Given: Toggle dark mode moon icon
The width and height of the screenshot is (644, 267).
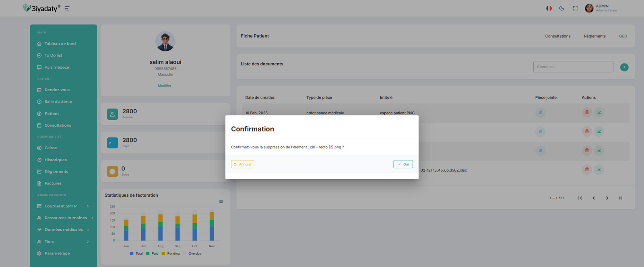Looking at the screenshot, I should (561, 8).
